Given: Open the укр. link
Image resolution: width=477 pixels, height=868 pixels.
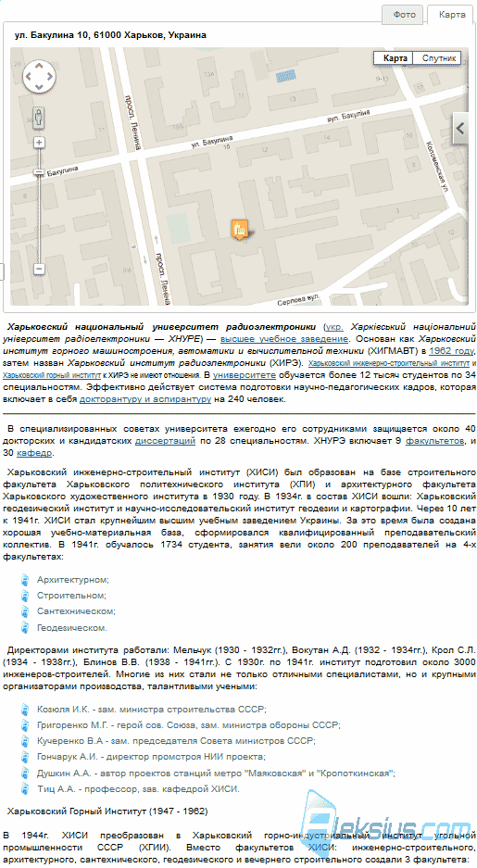Looking at the screenshot, I should [334, 327].
